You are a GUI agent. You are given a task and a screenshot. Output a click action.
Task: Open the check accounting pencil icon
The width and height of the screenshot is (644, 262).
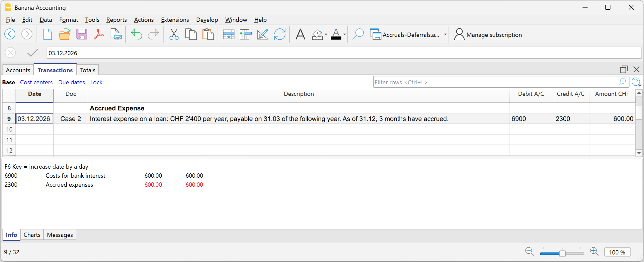[262, 34]
